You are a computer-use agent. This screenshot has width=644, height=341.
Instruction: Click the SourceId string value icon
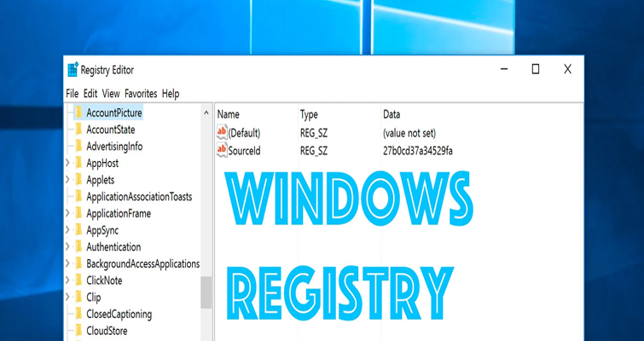(222, 151)
